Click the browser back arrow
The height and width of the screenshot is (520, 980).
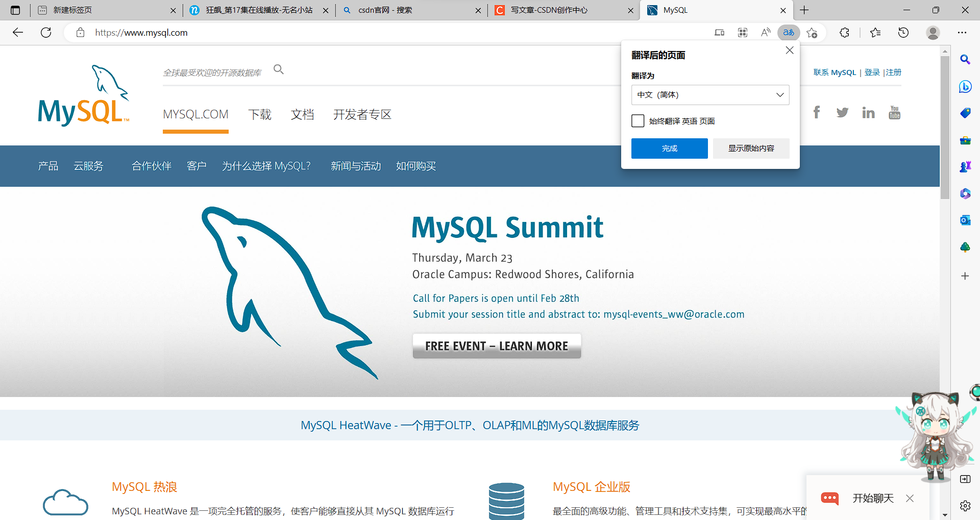(x=18, y=33)
